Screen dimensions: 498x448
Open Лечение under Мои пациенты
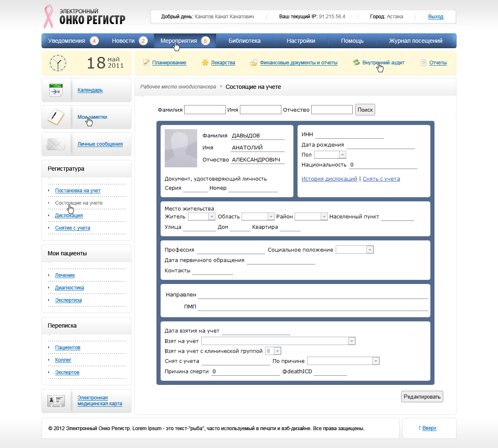pos(65,275)
